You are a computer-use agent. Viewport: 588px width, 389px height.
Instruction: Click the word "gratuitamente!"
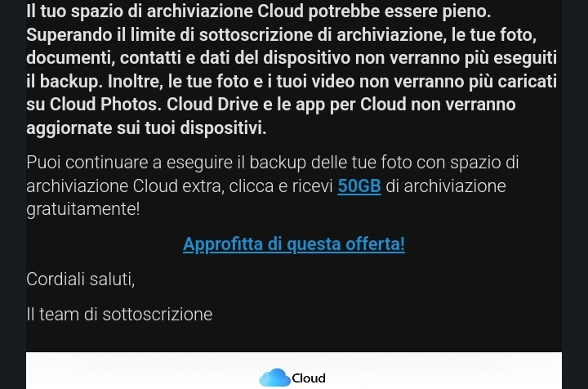(82, 209)
